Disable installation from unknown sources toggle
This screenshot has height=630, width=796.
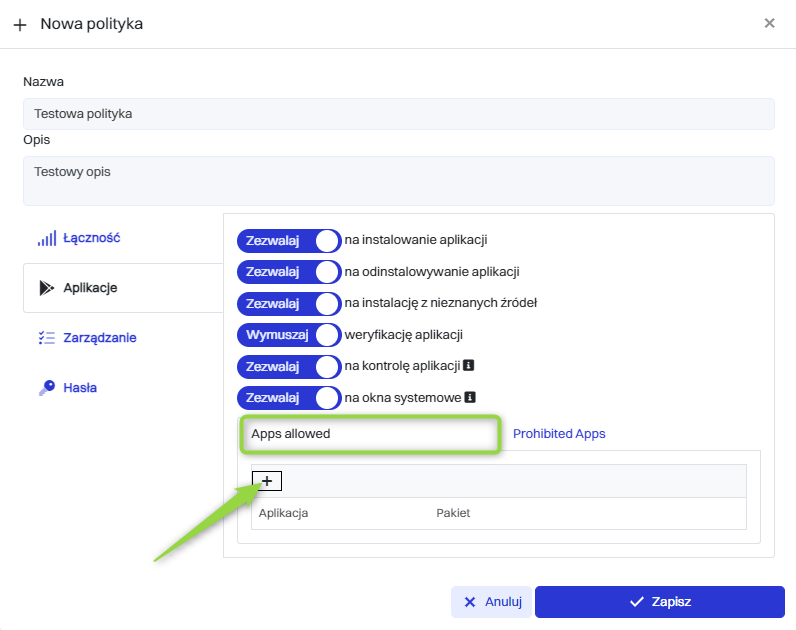(289, 303)
